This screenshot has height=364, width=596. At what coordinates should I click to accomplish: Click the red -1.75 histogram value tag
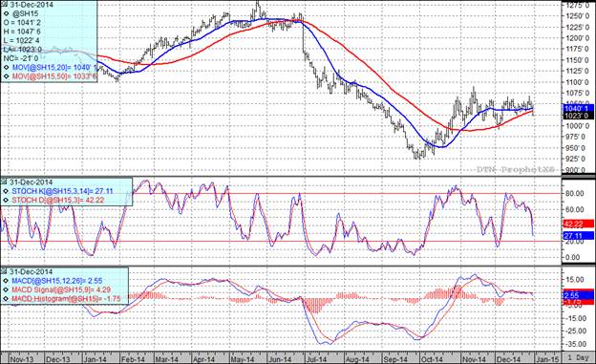coord(578,302)
